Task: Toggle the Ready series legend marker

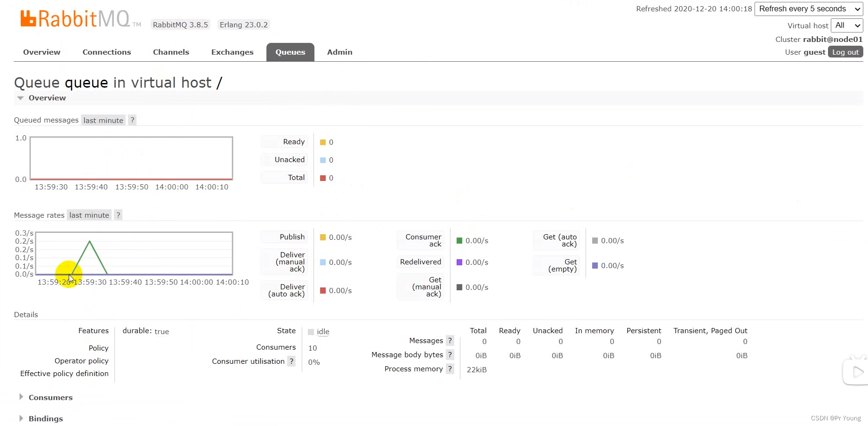Action: [323, 141]
